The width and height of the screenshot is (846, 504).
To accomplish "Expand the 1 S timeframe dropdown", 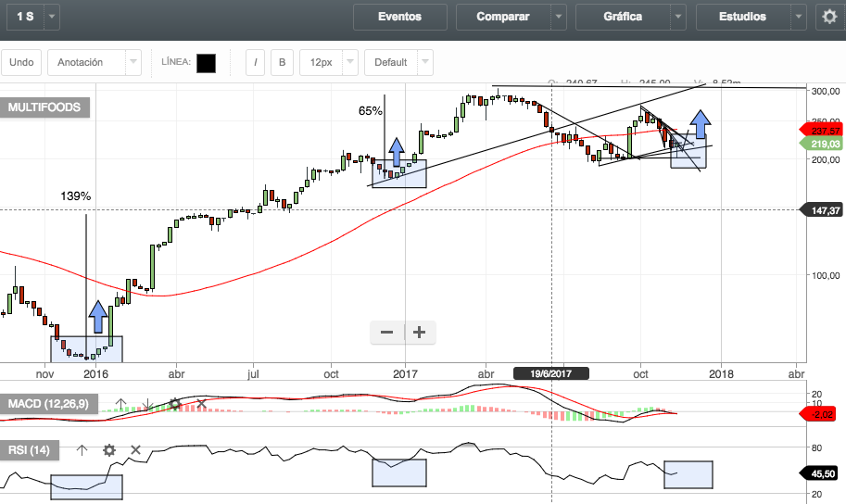I will click(52, 17).
